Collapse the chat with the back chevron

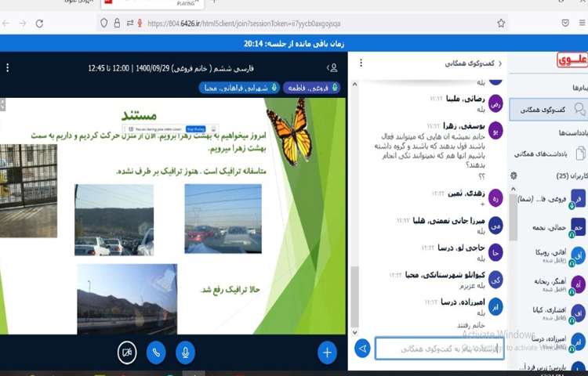click(500, 63)
